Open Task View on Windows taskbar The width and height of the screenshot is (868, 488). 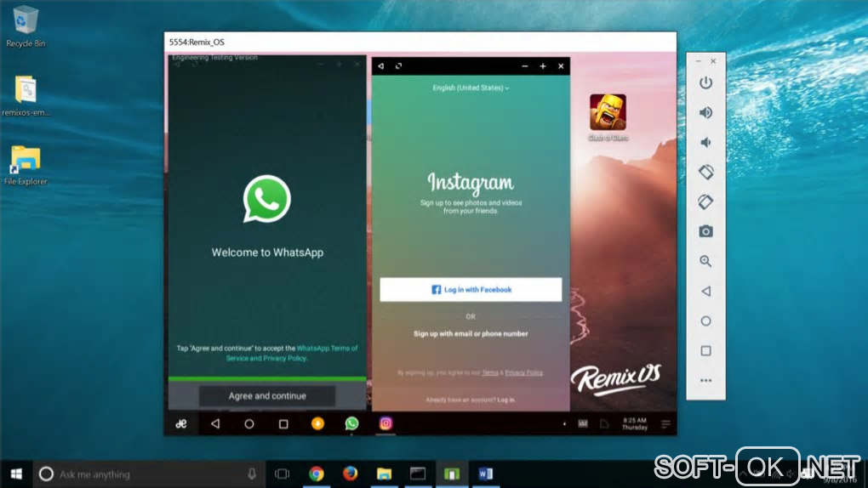tap(283, 474)
